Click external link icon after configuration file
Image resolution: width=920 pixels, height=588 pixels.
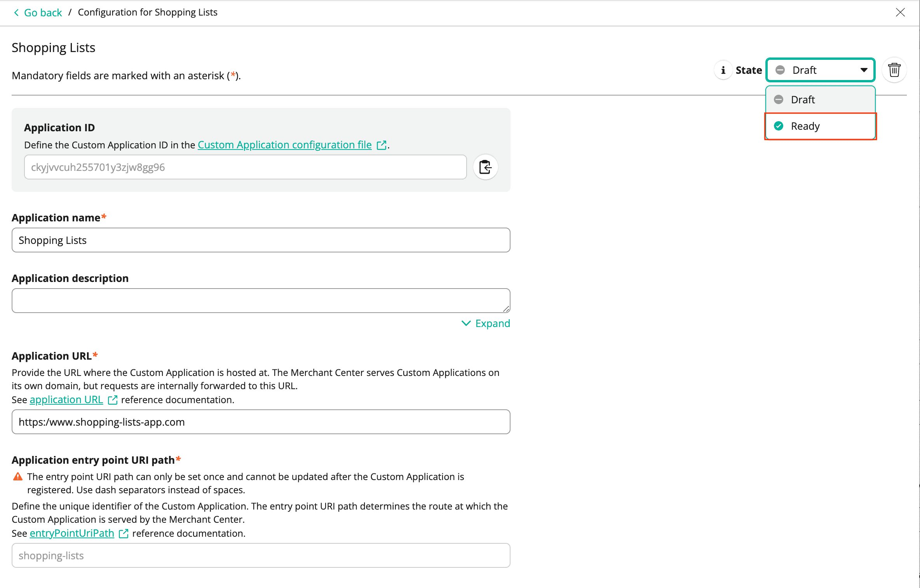tap(382, 145)
